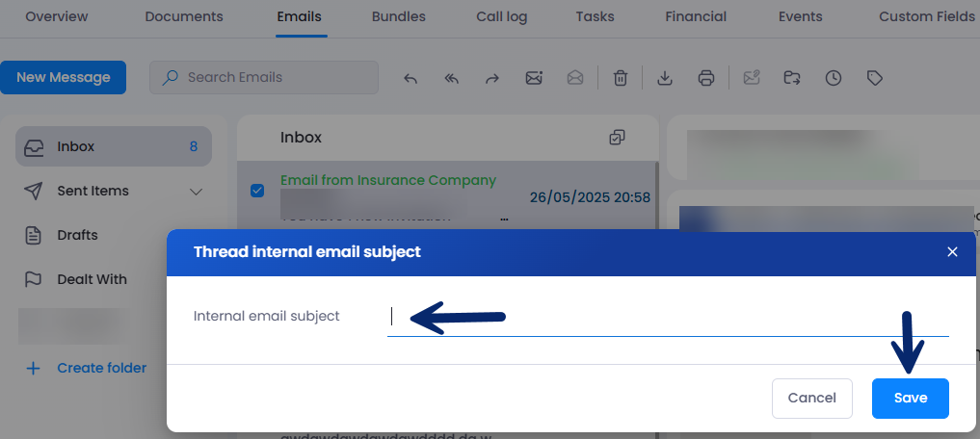
Task: Click the Reply All double-arrow icon
Action: click(451, 78)
